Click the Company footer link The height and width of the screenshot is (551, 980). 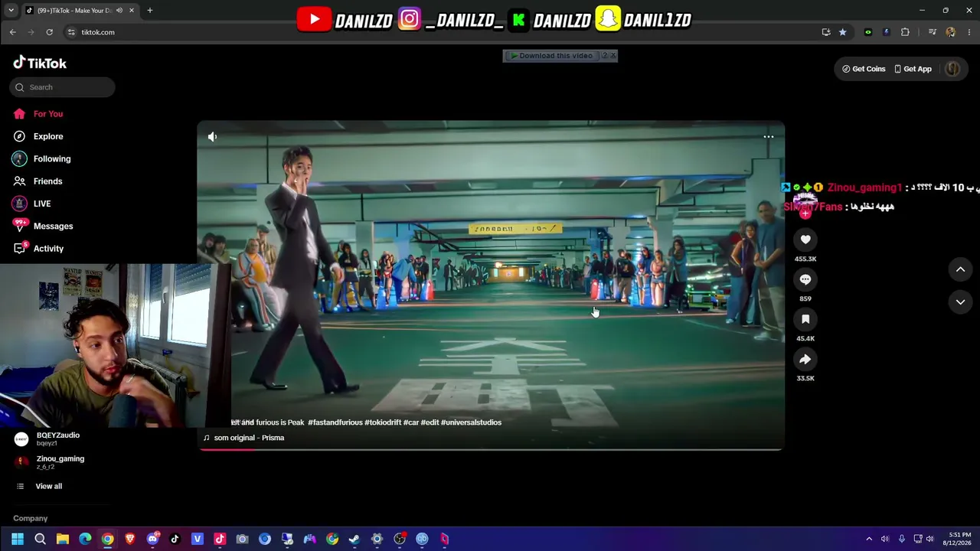click(31, 518)
